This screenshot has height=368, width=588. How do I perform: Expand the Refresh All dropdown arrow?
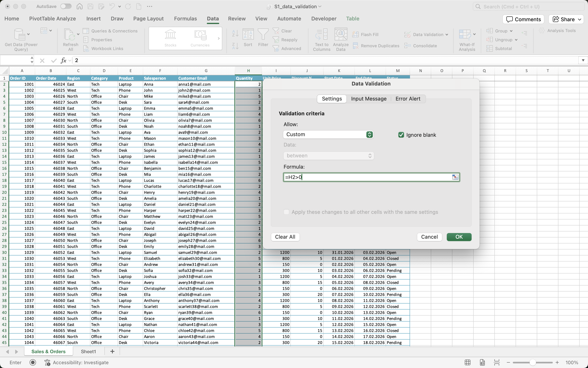(78, 34)
